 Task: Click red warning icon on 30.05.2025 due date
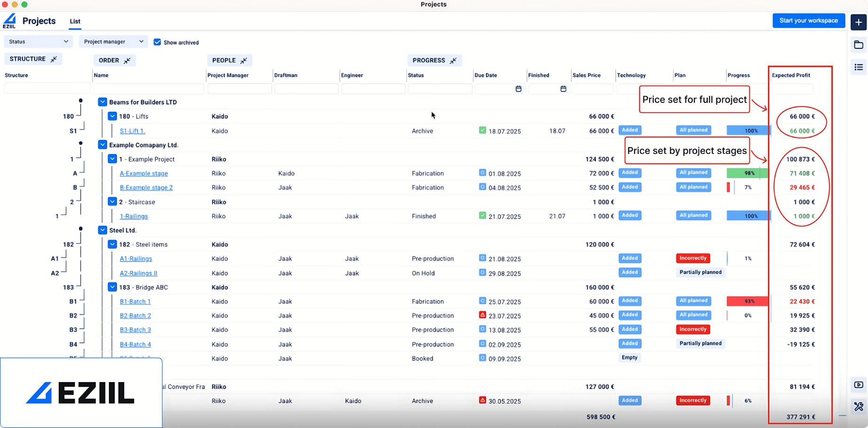pos(482,400)
